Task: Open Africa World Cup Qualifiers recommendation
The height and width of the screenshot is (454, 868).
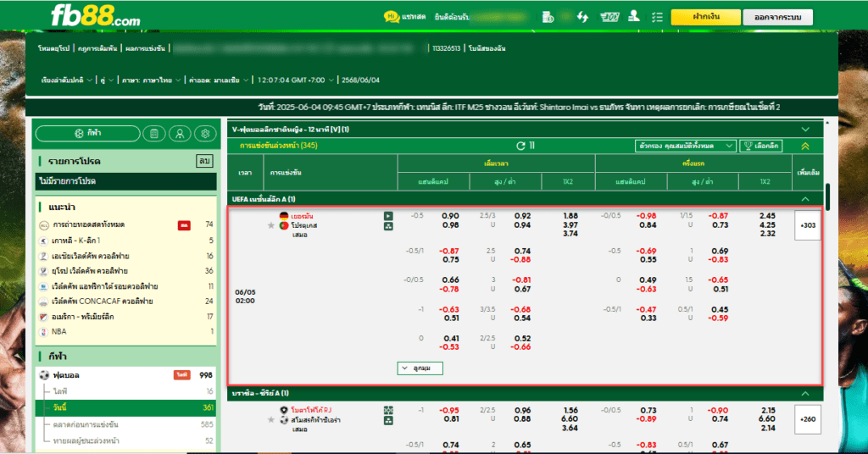Action: (126, 286)
